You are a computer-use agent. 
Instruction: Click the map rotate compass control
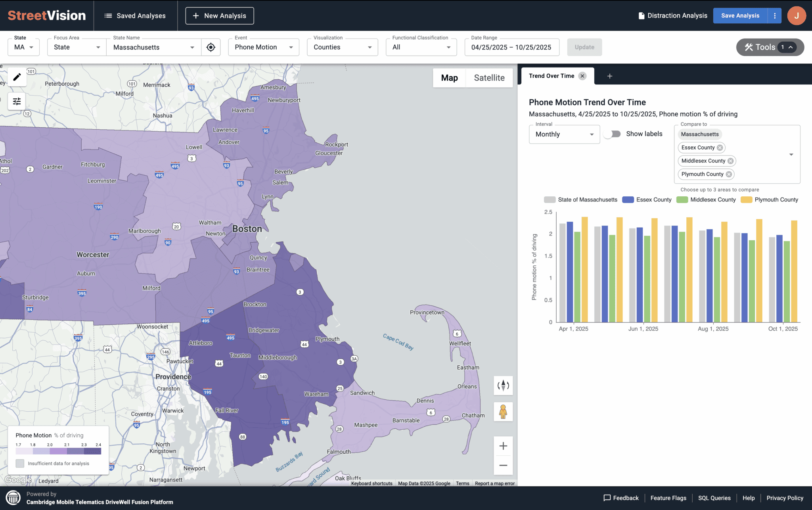[x=503, y=385]
